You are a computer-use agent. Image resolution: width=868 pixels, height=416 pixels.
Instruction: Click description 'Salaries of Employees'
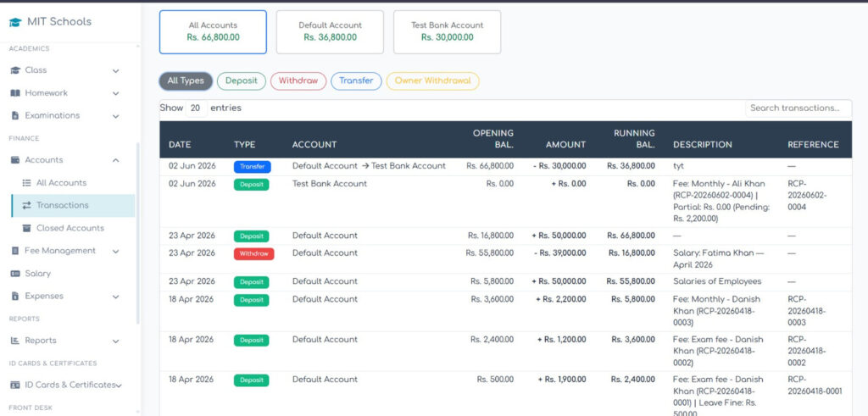click(x=717, y=281)
